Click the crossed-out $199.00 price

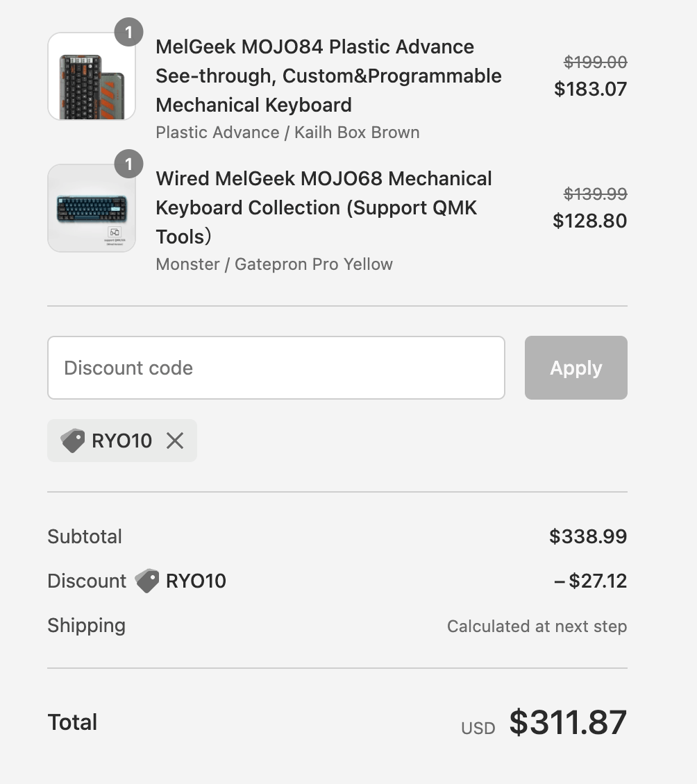(x=595, y=62)
